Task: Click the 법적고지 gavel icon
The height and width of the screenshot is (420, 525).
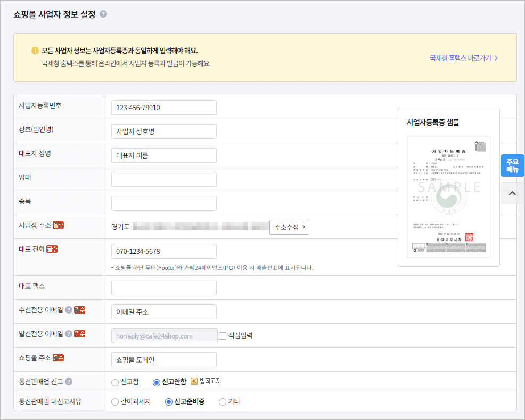Action: pos(194,381)
